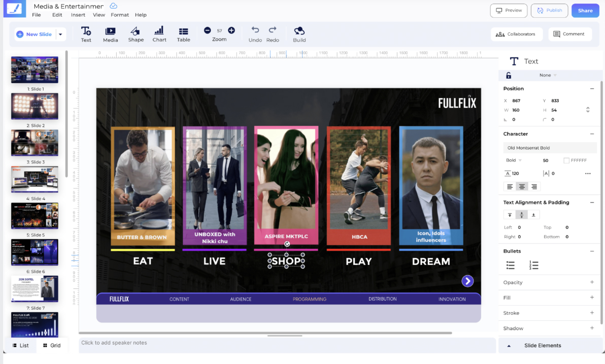Click the speaker notes field
Viewport: 605px width, 364px height.
coord(287,346)
